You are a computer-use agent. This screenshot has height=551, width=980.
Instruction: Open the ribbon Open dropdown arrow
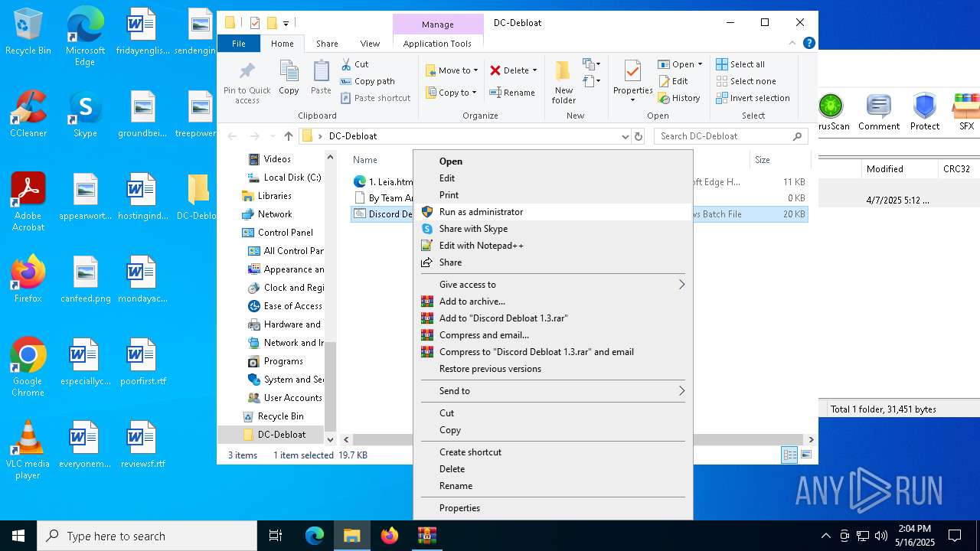coord(700,64)
